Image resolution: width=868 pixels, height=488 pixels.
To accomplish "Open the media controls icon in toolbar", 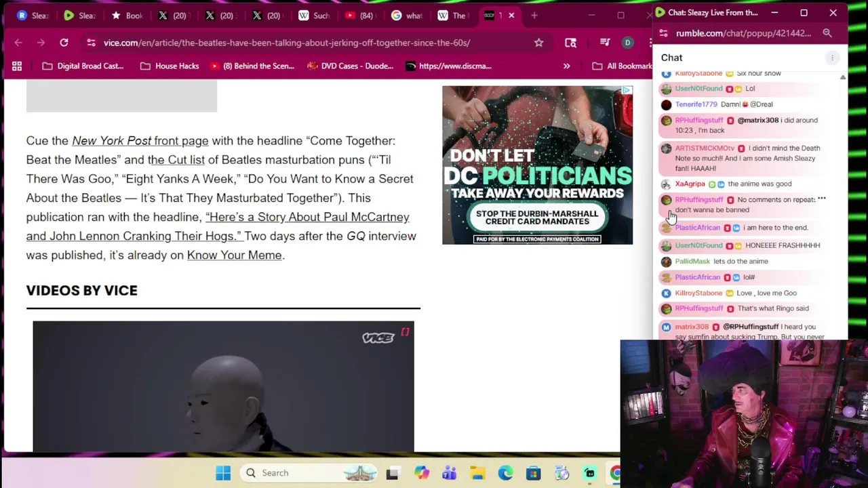I will pos(605,43).
